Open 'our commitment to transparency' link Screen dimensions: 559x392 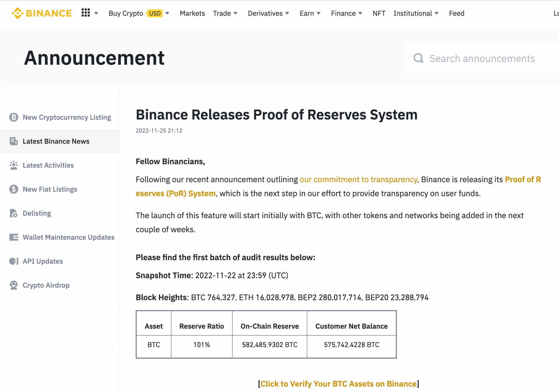pos(358,180)
